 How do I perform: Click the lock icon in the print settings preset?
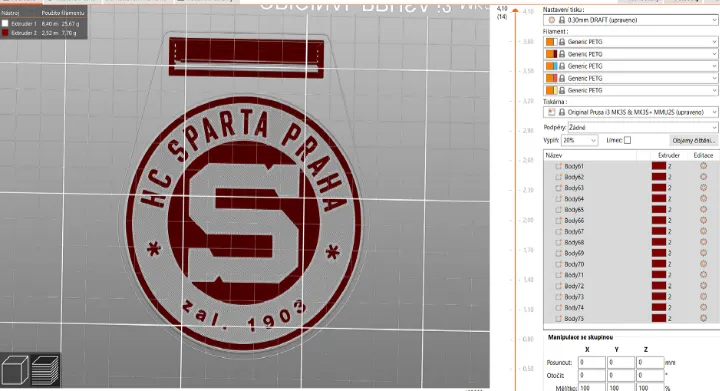click(x=561, y=20)
